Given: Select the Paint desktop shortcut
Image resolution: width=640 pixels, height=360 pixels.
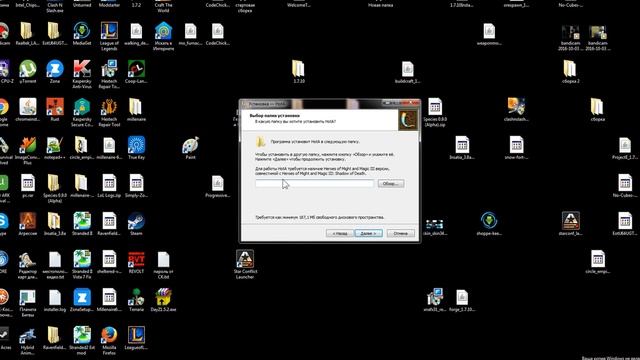Looking at the screenshot, I should tap(191, 148).
